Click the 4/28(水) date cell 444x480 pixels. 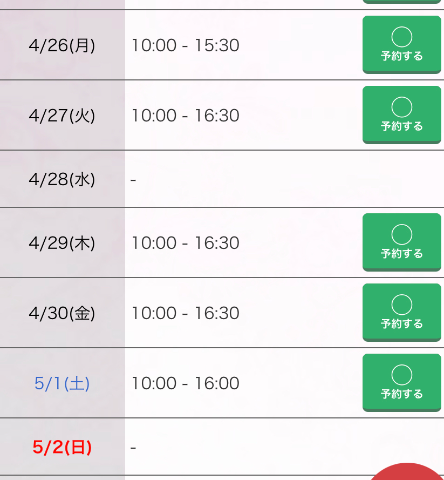[62, 179]
